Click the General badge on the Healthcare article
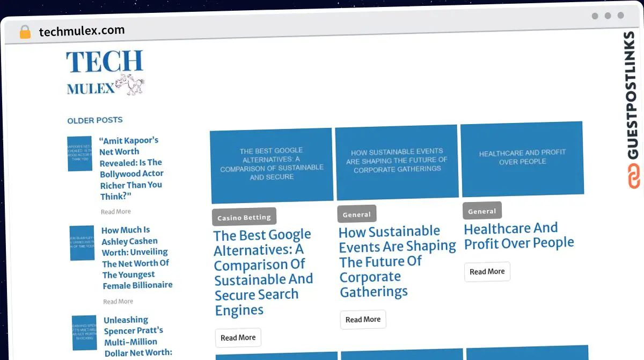Screen dimensions: 644x360 (481, 211)
